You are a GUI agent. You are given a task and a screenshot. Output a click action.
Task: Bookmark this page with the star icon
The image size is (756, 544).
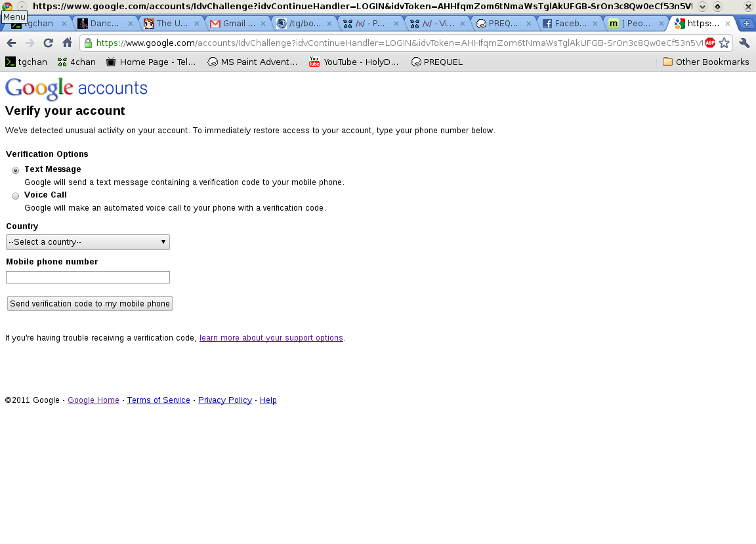724,43
